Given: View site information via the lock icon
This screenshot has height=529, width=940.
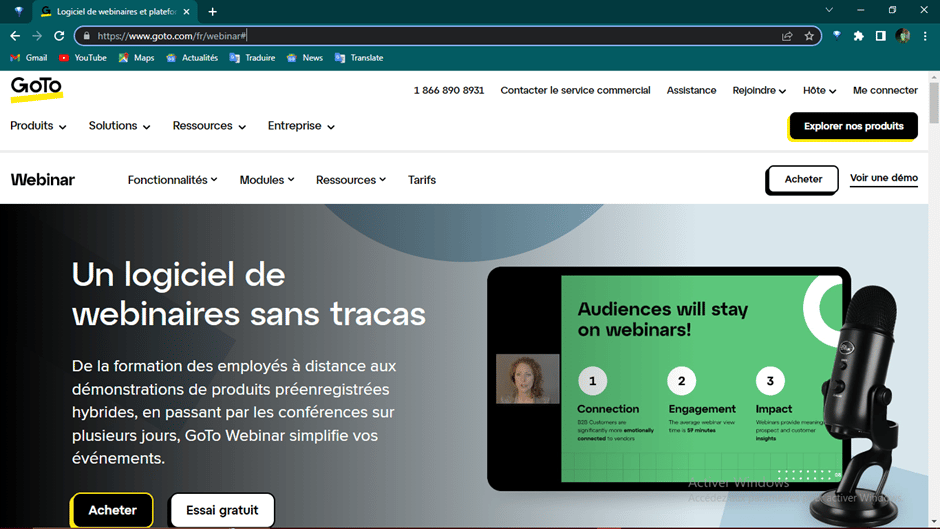Looking at the screenshot, I should [86, 36].
